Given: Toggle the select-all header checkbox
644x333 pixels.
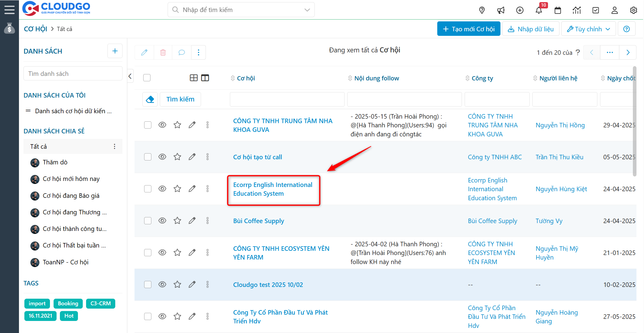Looking at the screenshot, I should pos(147,78).
